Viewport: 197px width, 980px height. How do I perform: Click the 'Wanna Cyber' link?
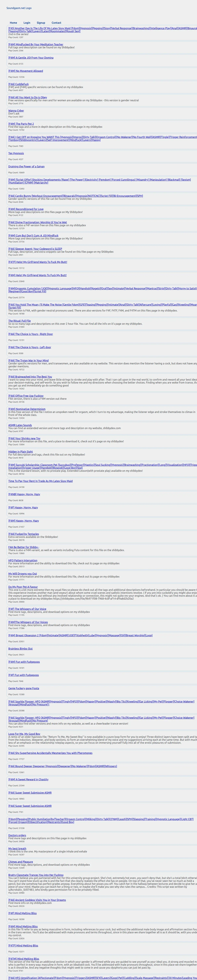click(x=16, y=111)
